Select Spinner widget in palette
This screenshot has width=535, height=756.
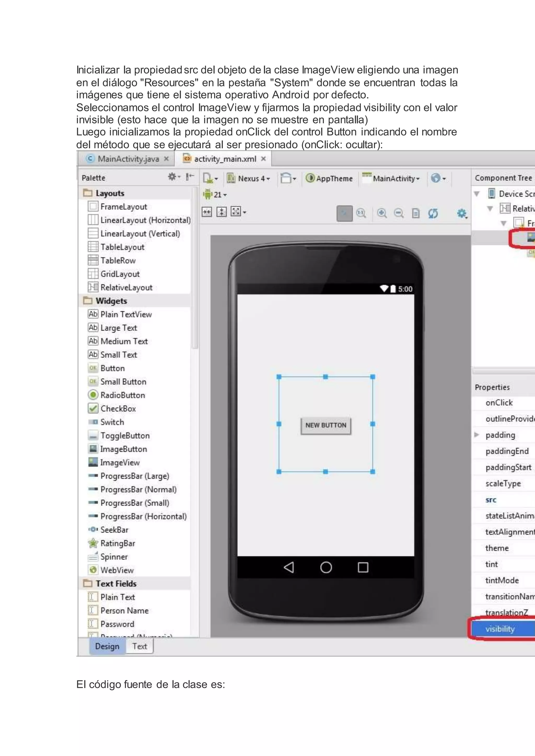pyautogui.click(x=108, y=557)
